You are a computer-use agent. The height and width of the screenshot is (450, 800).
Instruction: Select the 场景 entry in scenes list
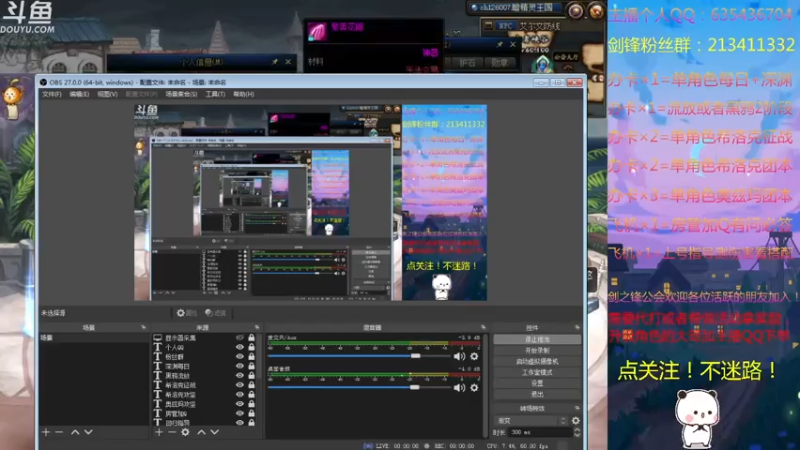click(x=94, y=338)
